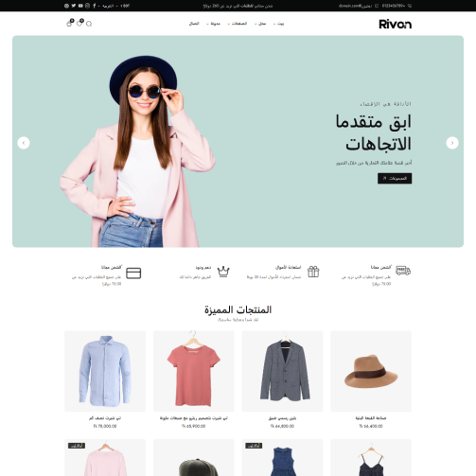Go to next hero slide arrow
The image size is (476, 476).
coord(452,143)
